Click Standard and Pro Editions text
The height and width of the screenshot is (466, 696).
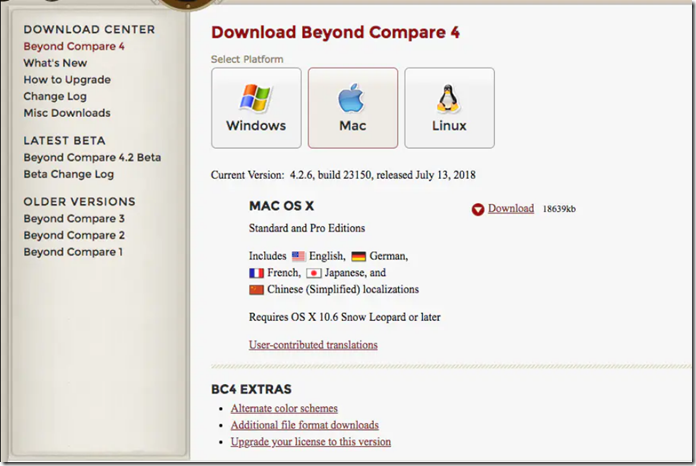[x=307, y=228]
